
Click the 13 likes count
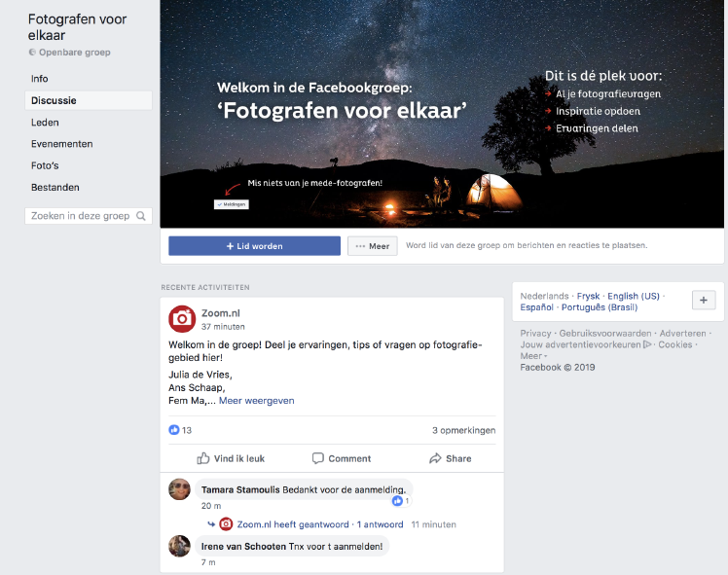187,430
